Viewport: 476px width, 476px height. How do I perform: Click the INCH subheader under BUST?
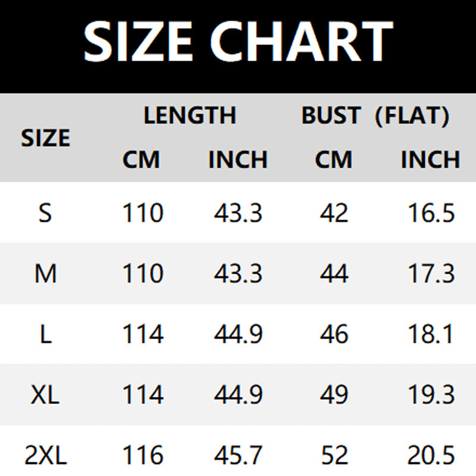430,159
